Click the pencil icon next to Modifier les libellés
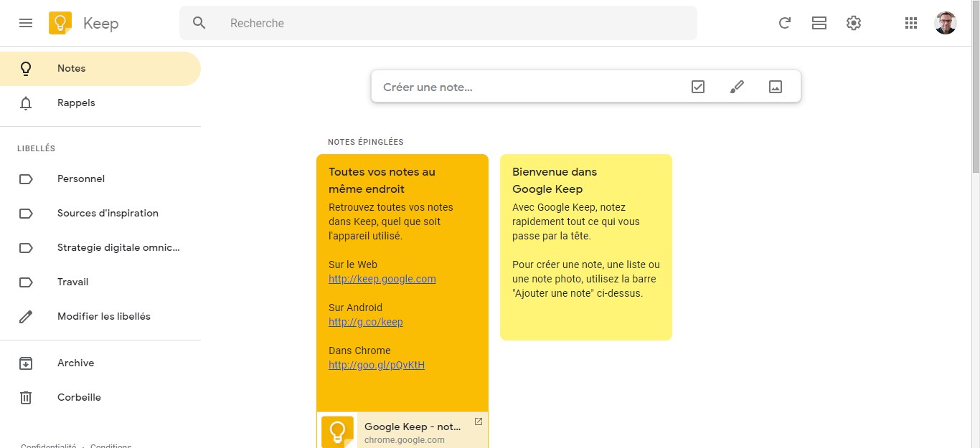Image resolution: width=980 pixels, height=448 pixels. (26, 317)
